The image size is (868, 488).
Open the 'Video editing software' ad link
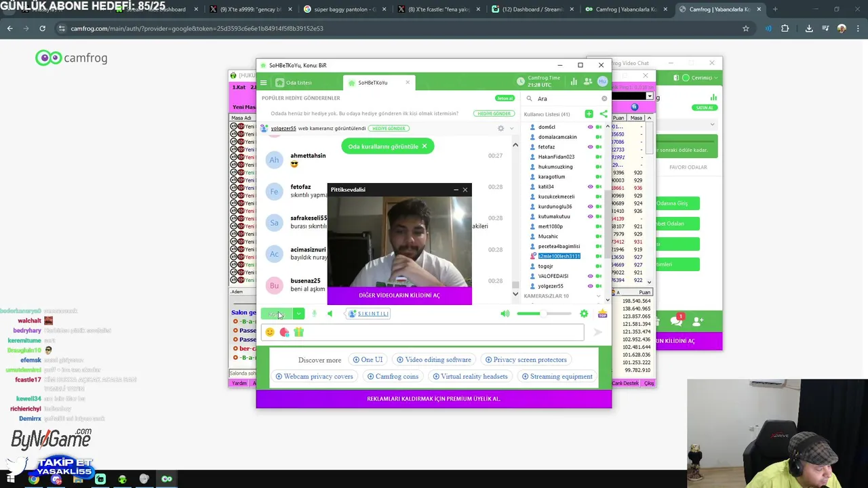point(434,360)
